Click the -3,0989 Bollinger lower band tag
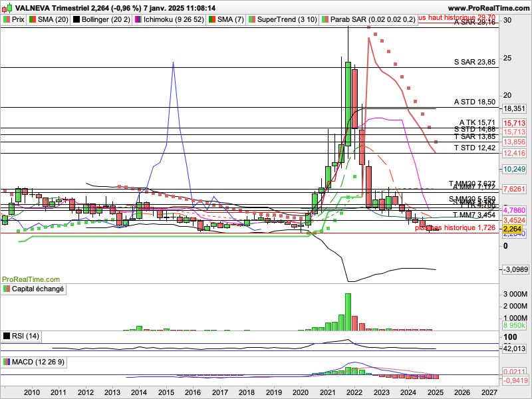Image resolution: width=532 pixels, height=399 pixels. click(515, 269)
